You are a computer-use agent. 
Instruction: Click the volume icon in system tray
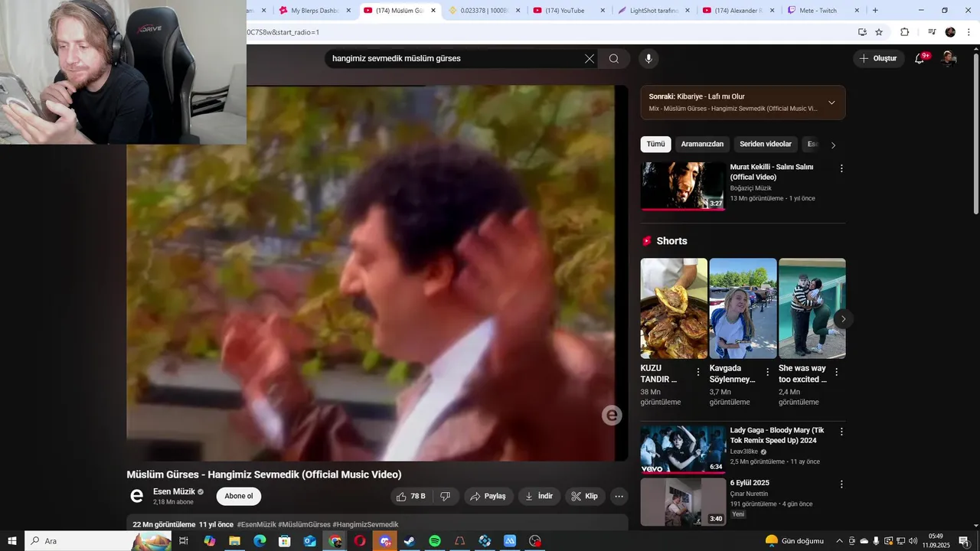click(913, 541)
